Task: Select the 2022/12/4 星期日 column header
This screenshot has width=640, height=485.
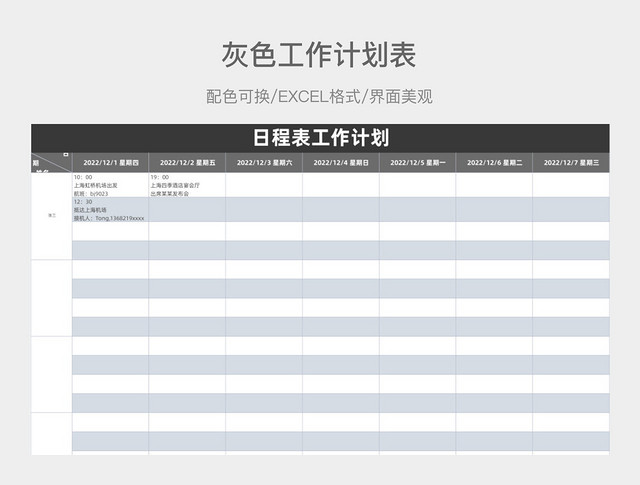Action: click(341, 162)
